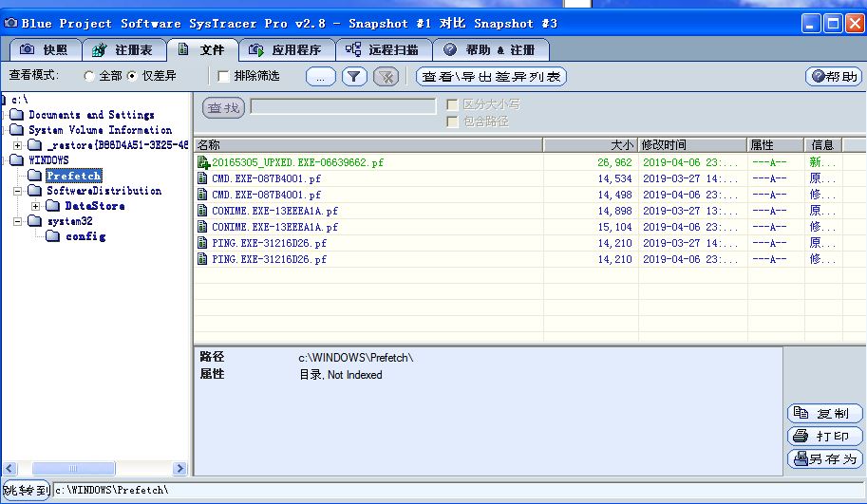Switch to the 注册表 (Registry) tab
867x504 pixels.
pyautogui.click(x=124, y=49)
